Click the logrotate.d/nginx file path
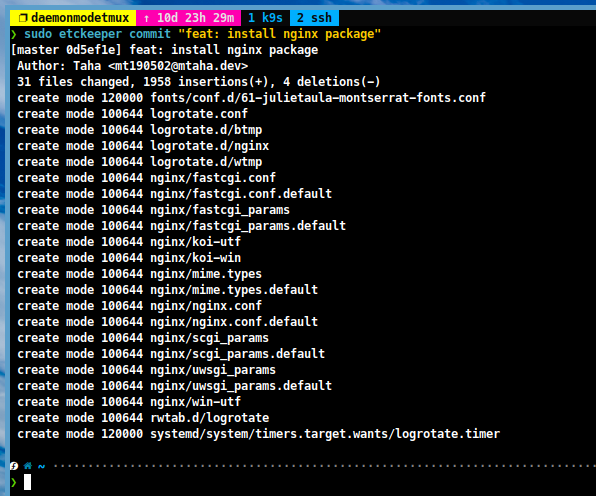Viewport: 596px width, 496px height. [209, 146]
